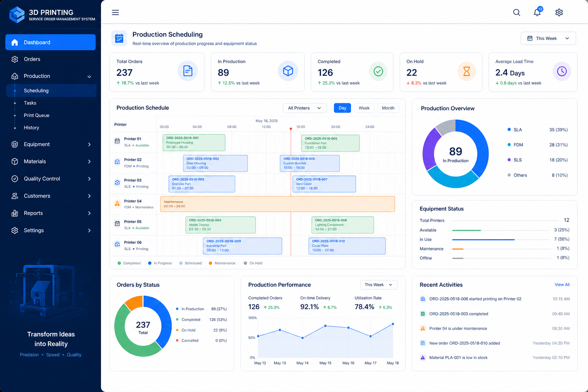Open order ORD-2025-0518-001 Prototype Housing block
This screenshot has width=588, height=392.
(194, 143)
